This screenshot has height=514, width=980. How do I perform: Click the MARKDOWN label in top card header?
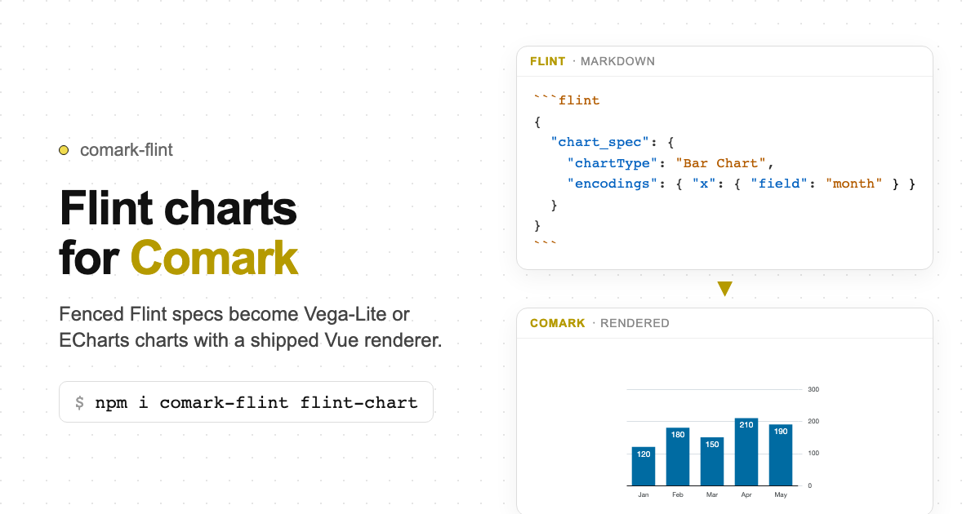tap(617, 61)
